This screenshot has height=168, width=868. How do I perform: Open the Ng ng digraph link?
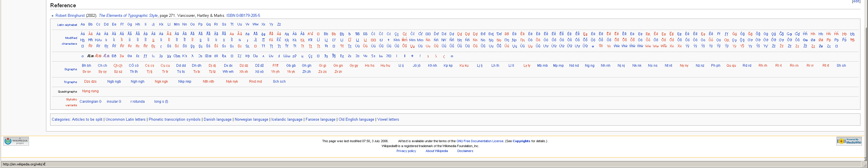(x=590, y=66)
